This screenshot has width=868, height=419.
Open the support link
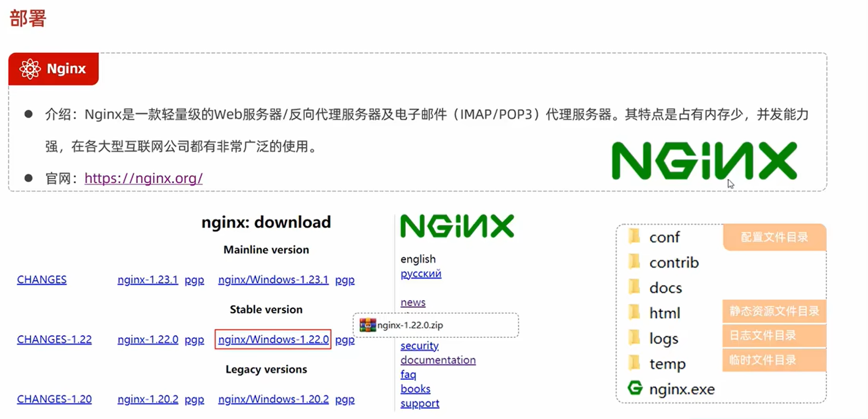click(x=420, y=403)
